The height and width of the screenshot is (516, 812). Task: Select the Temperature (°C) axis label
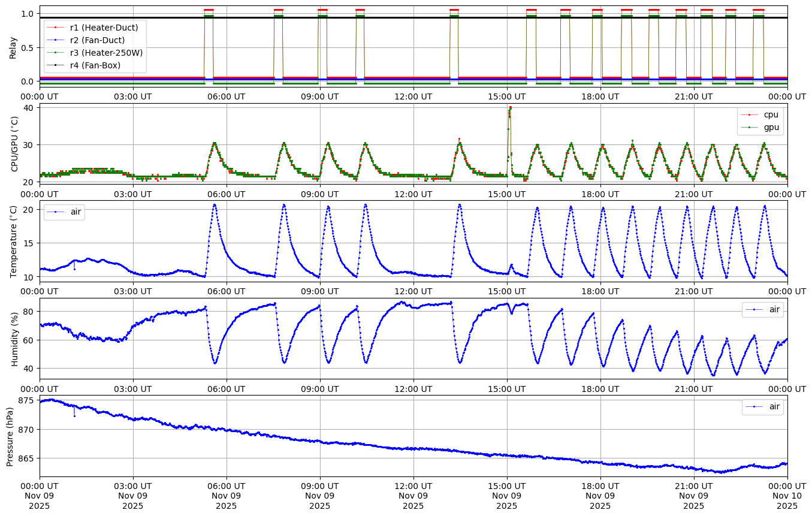tap(14, 242)
